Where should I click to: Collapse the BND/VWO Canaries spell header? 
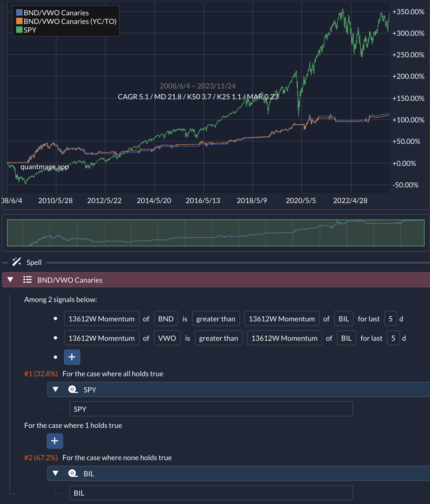click(10, 280)
